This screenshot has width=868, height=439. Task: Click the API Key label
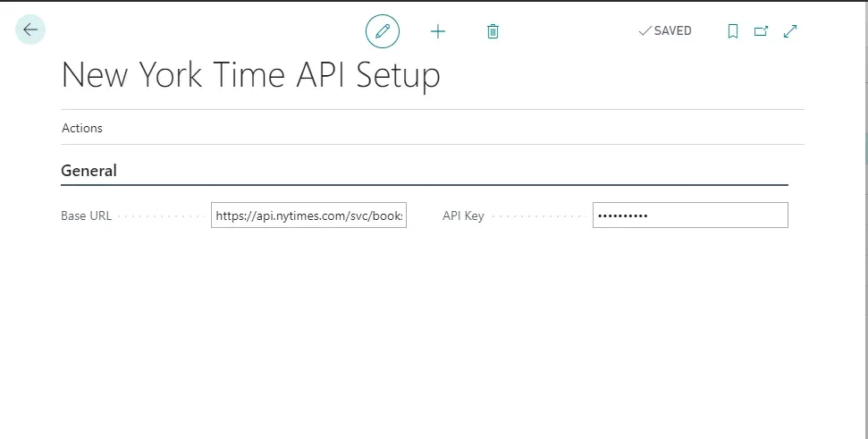click(463, 215)
